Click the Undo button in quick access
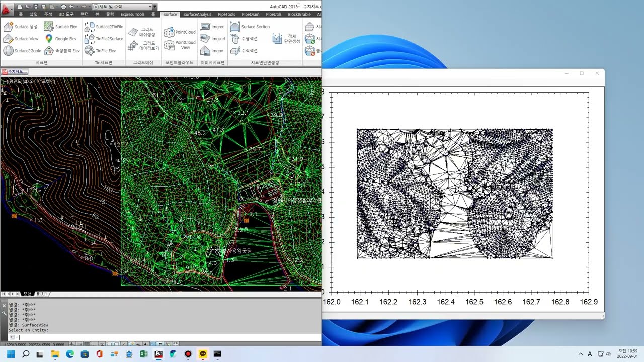The image size is (644, 362). click(x=72, y=7)
